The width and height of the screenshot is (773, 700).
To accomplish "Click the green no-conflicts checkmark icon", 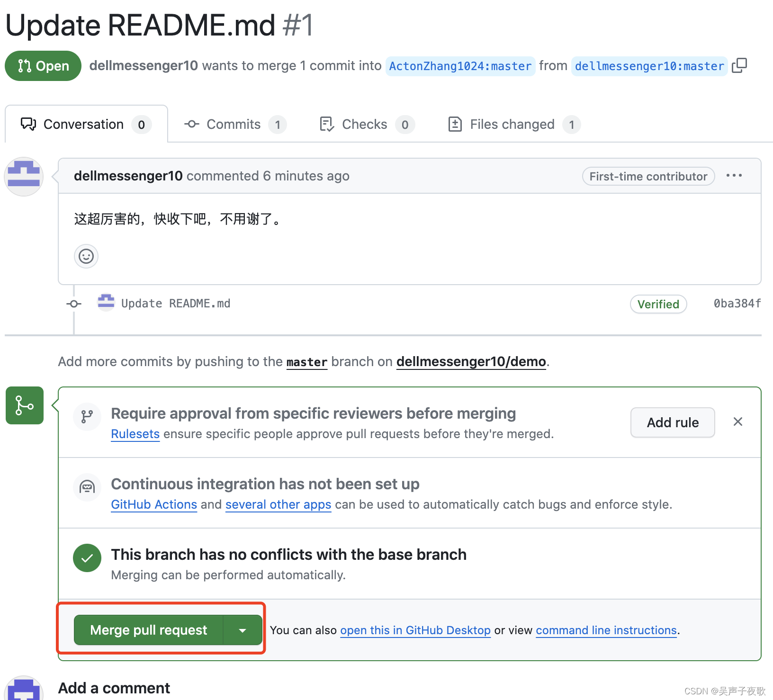I will tap(87, 558).
